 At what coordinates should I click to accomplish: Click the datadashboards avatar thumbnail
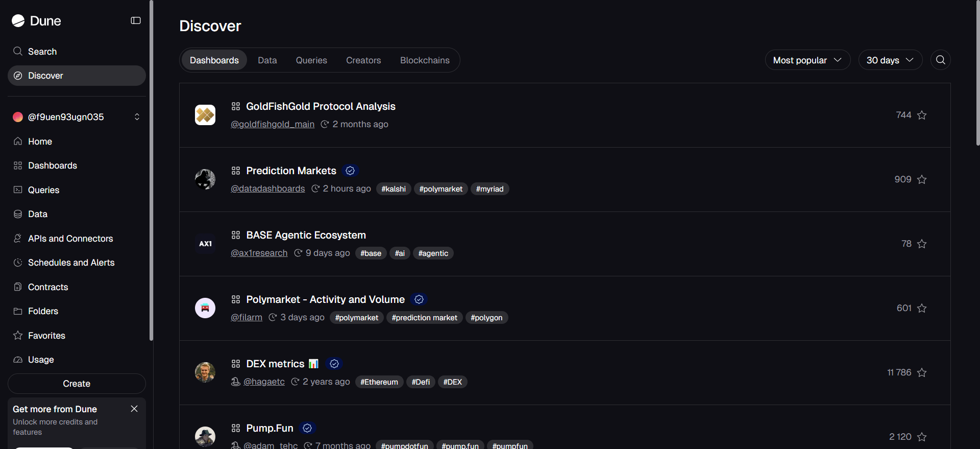click(x=205, y=179)
